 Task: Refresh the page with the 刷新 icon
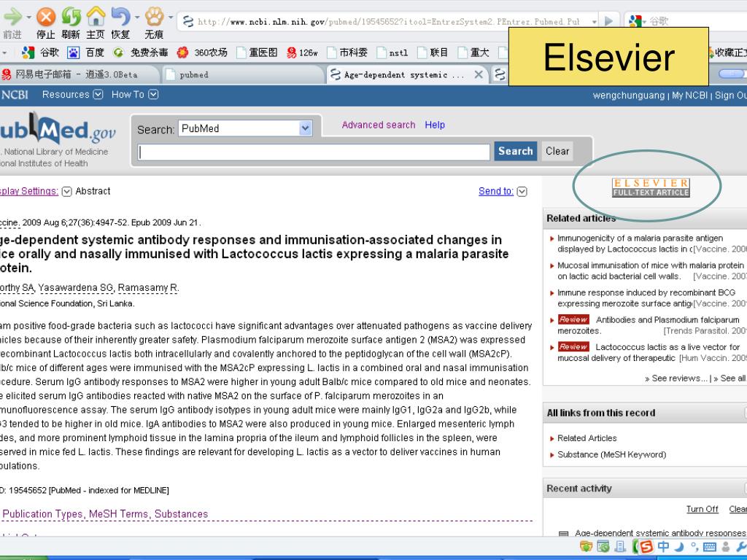coord(71,17)
